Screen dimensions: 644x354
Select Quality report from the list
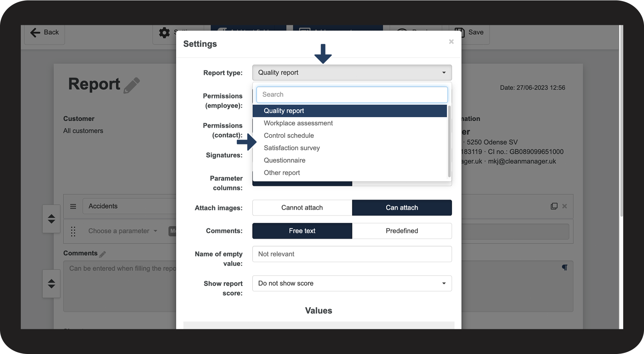pos(350,111)
